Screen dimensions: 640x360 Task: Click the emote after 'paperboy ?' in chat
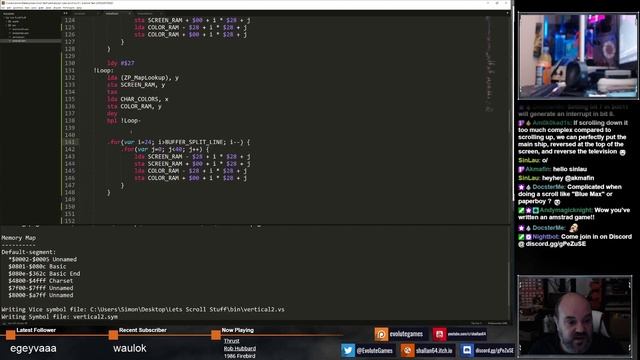pos(557,202)
